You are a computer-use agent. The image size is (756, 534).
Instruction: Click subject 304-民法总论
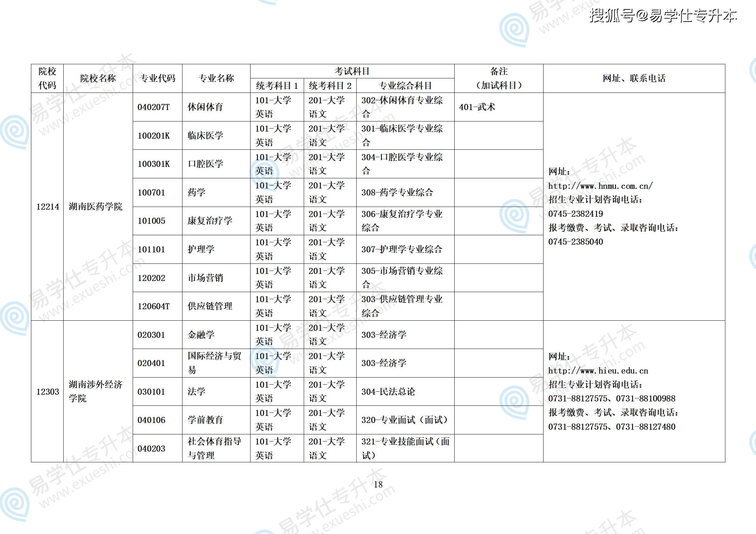click(388, 392)
